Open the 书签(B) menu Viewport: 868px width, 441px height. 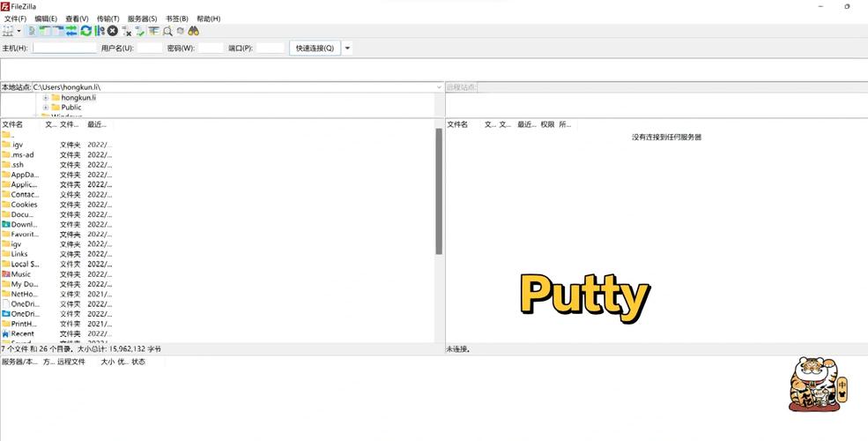point(177,19)
